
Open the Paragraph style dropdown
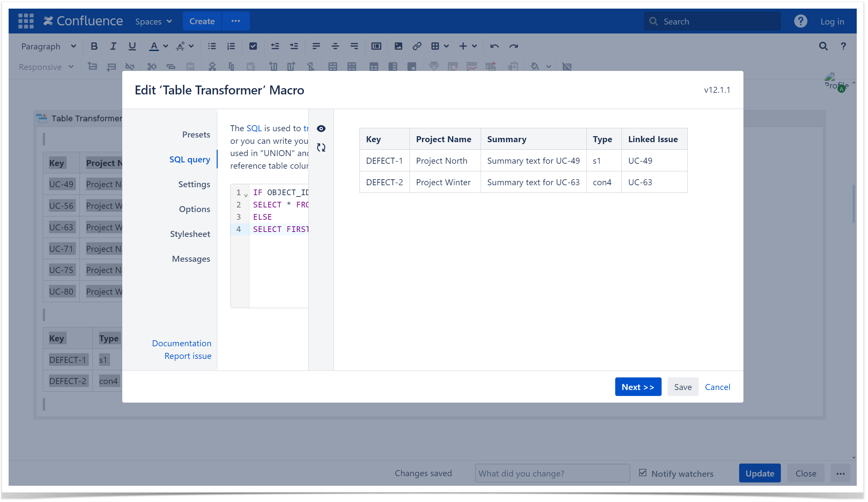(48, 46)
